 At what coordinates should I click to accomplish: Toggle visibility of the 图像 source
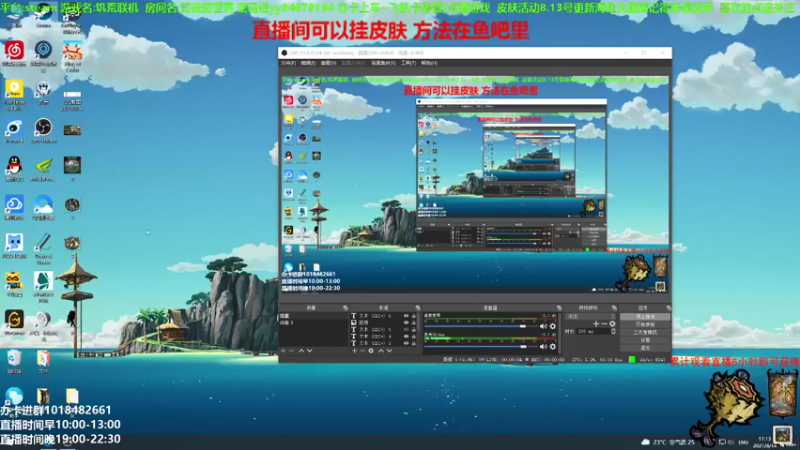pyautogui.click(x=406, y=322)
